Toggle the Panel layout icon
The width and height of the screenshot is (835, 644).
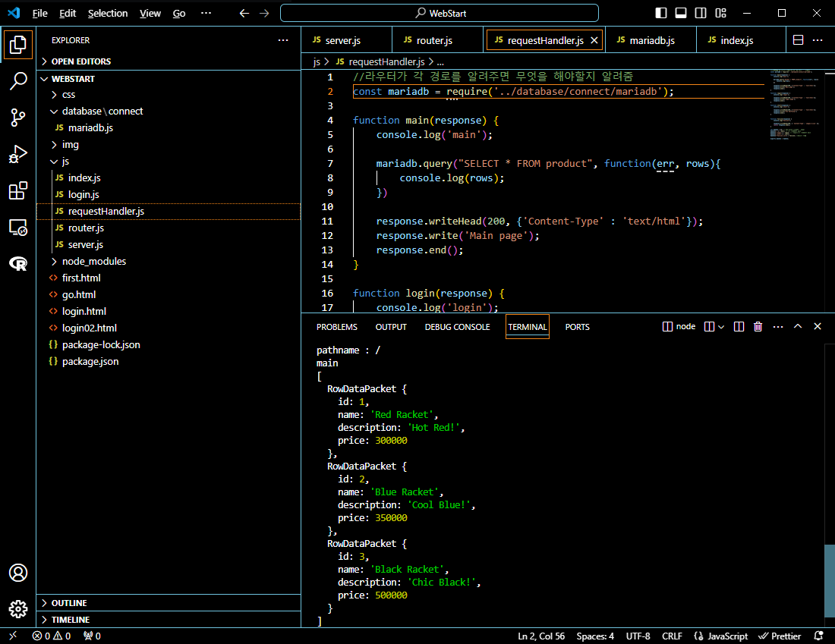tap(681, 14)
